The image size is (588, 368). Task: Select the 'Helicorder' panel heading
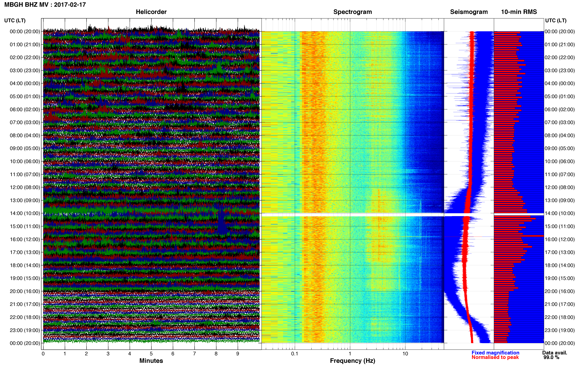tap(151, 12)
